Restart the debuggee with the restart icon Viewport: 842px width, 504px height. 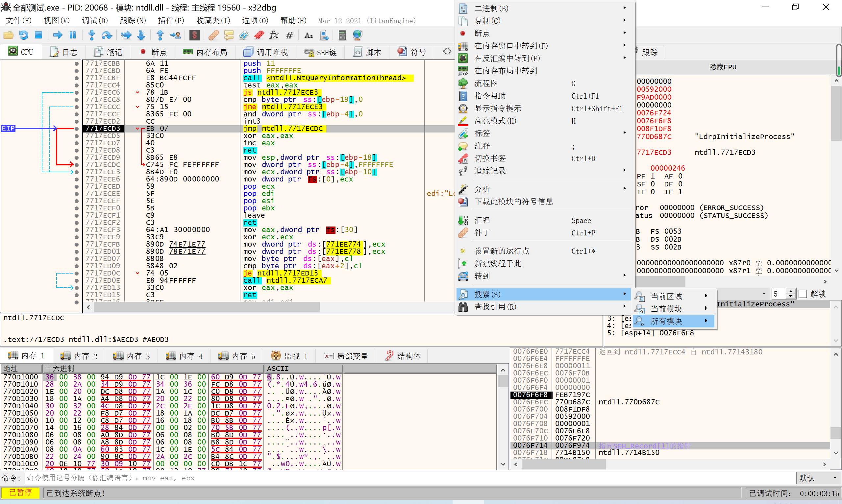tap(23, 35)
